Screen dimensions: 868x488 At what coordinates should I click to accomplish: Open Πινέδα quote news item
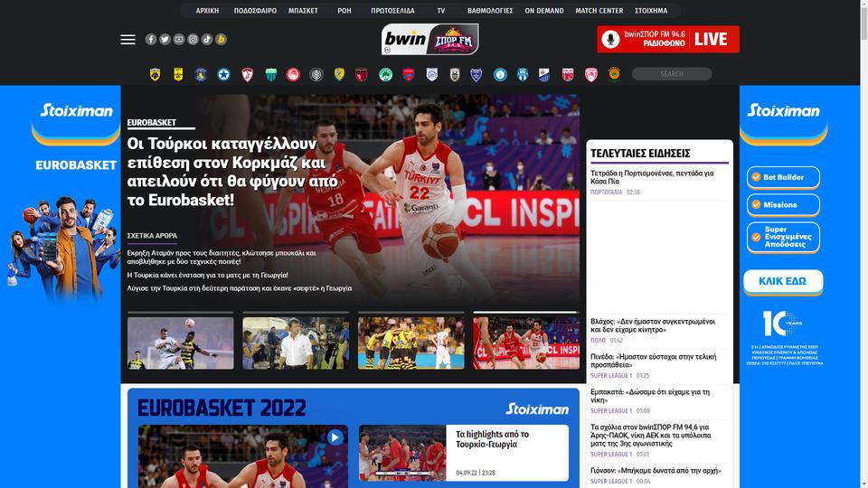click(x=653, y=361)
